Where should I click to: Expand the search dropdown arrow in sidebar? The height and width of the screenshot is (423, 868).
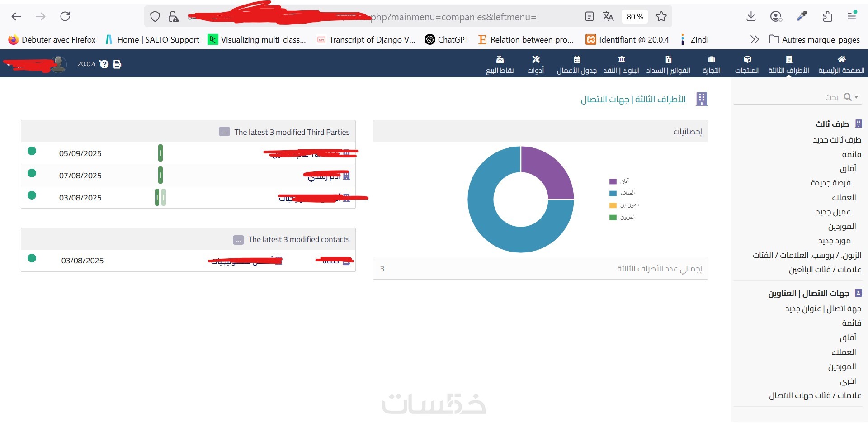click(x=856, y=97)
